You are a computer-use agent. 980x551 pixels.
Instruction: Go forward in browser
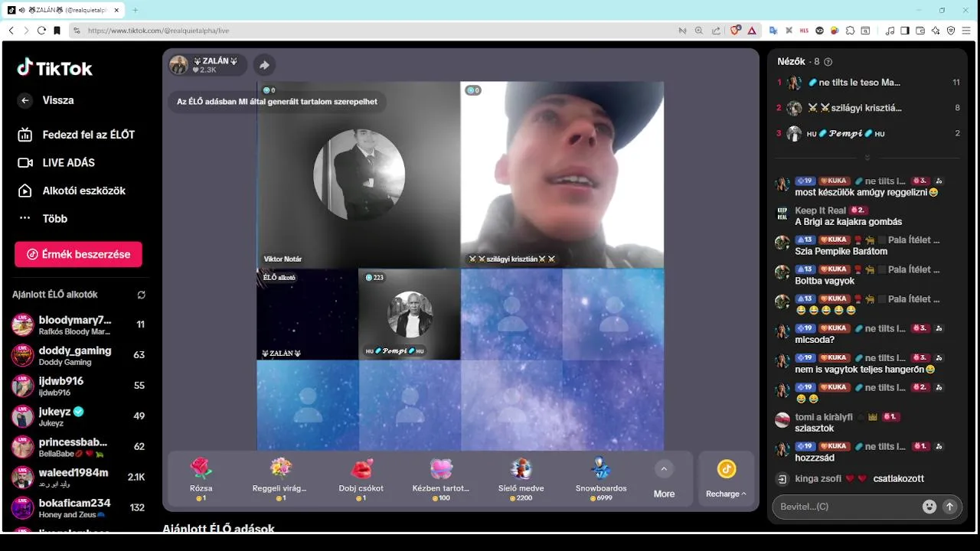point(26,31)
